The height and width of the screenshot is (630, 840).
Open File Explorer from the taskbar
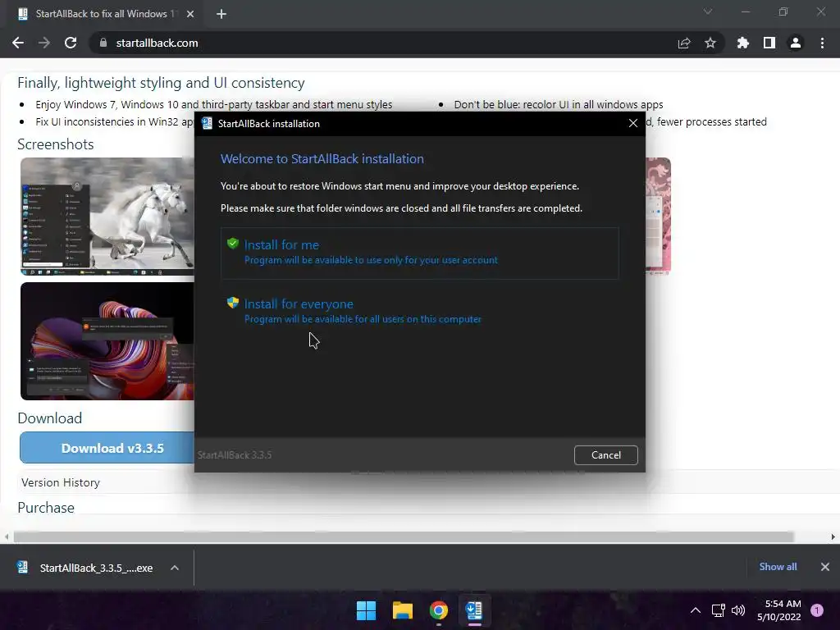pos(402,610)
